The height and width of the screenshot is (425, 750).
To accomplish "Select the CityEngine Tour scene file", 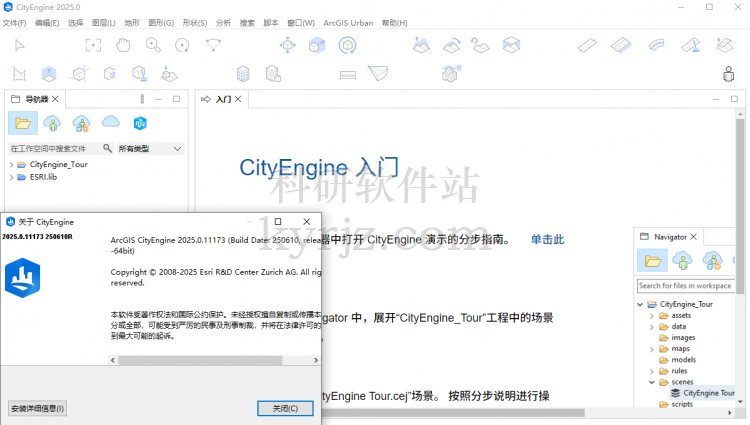I will 702,393.
